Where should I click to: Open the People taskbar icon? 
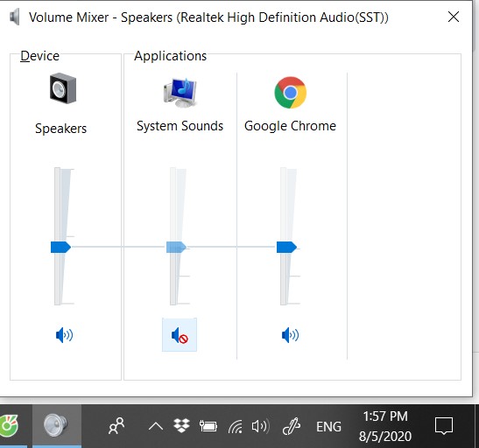pos(116,426)
